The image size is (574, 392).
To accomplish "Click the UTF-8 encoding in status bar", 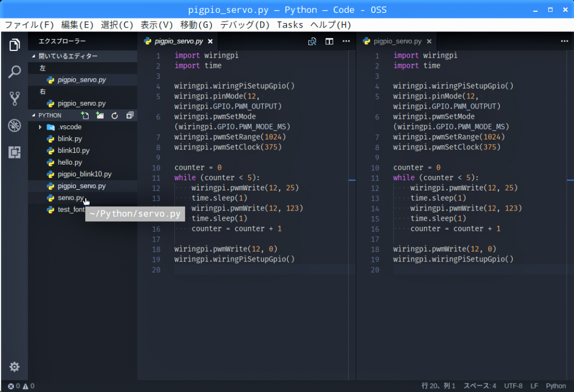I will [x=513, y=386].
